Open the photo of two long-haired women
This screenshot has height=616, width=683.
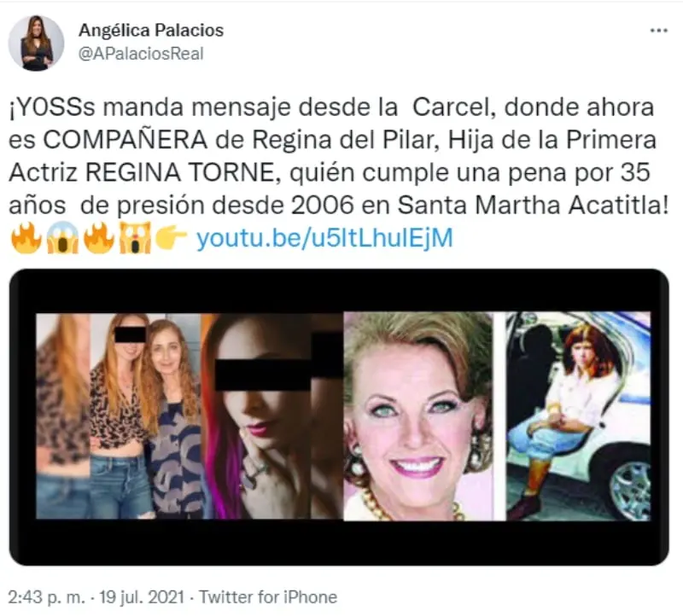click(x=145, y=416)
